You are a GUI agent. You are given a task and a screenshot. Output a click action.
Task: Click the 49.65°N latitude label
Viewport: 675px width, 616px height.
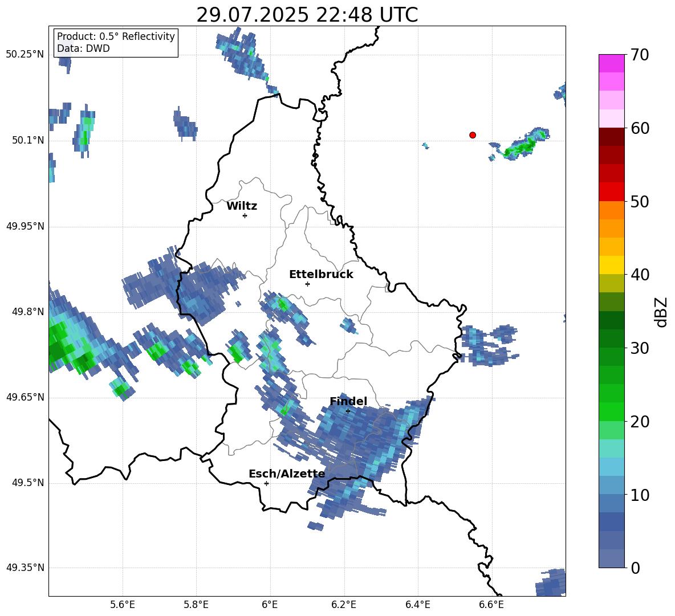click(x=25, y=397)
